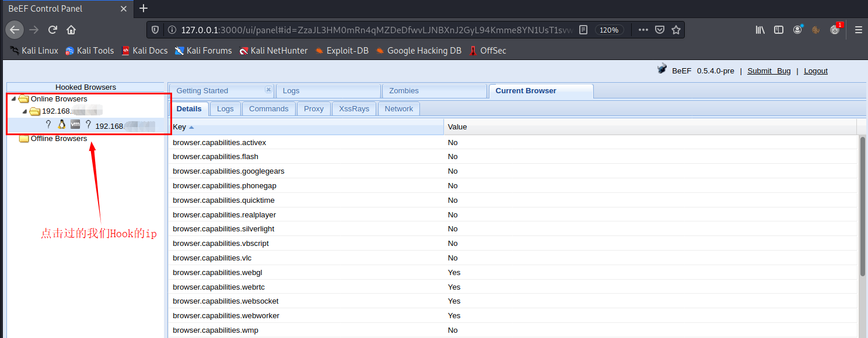The width and height of the screenshot is (868, 338).
Task: Open the Library icon in toolbar
Action: click(x=761, y=30)
